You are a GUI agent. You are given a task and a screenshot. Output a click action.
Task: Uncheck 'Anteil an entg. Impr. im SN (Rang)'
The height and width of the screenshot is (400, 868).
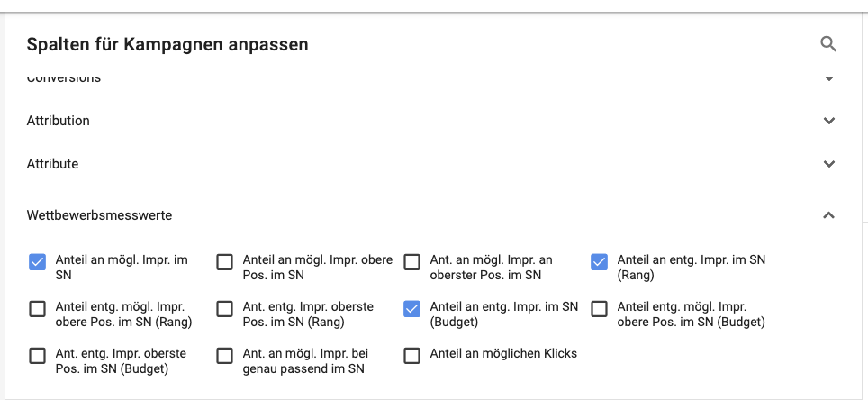[600, 262]
